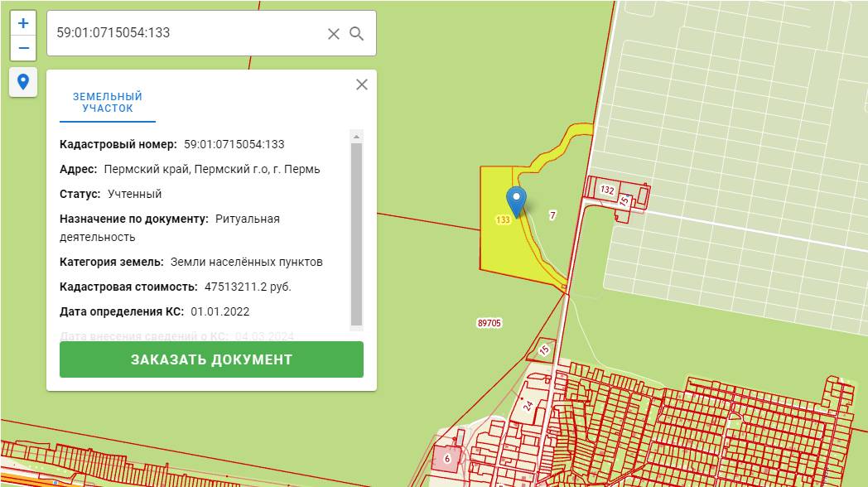The width and height of the screenshot is (868, 487).
Task: Click parcel labeled 24 on the map
Action: [x=528, y=406]
